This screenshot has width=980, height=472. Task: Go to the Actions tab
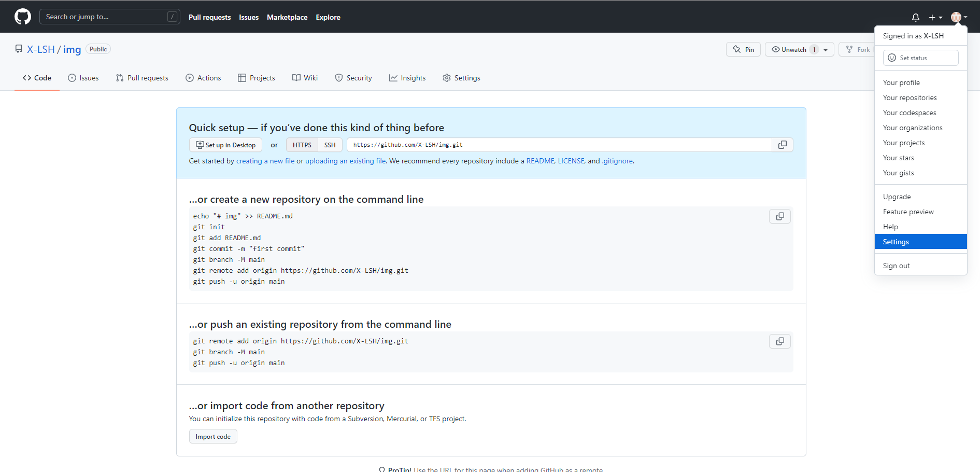(203, 78)
